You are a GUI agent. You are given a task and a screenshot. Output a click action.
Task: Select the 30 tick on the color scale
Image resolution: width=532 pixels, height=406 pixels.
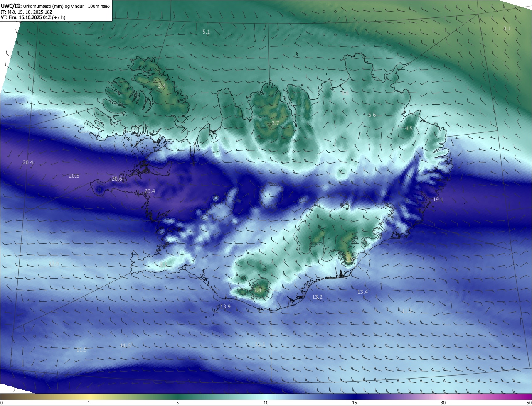coord(443,403)
